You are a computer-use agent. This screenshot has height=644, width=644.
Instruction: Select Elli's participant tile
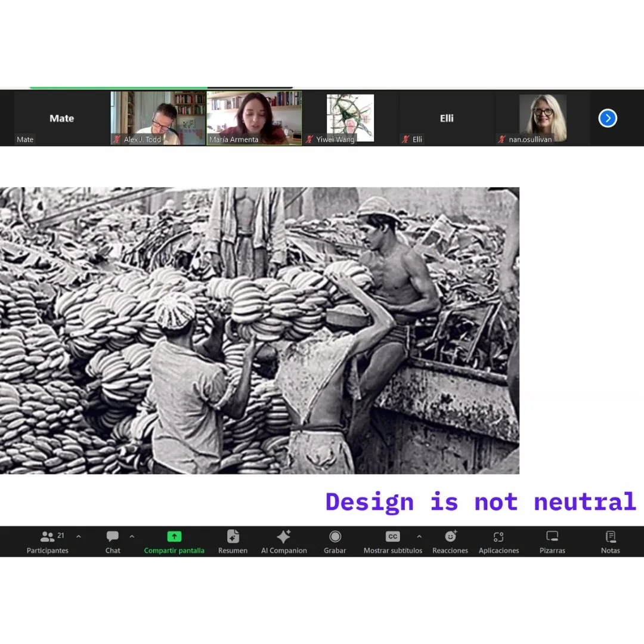(x=447, y=118)
